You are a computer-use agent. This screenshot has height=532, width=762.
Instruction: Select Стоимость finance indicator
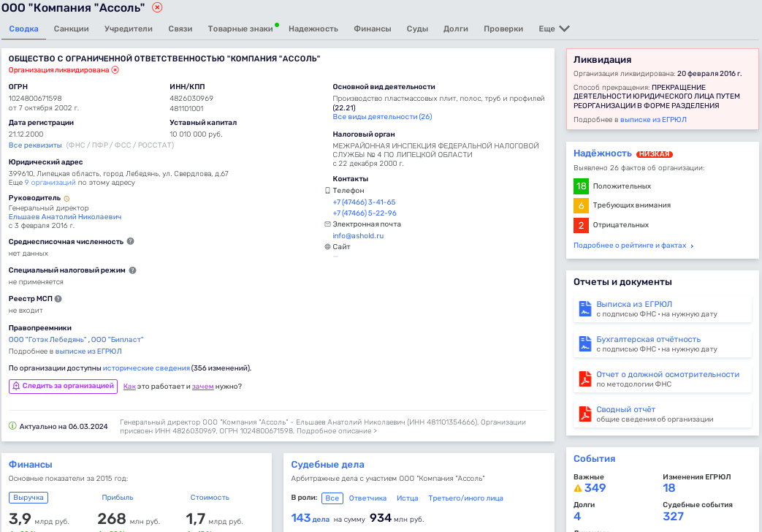210,498
